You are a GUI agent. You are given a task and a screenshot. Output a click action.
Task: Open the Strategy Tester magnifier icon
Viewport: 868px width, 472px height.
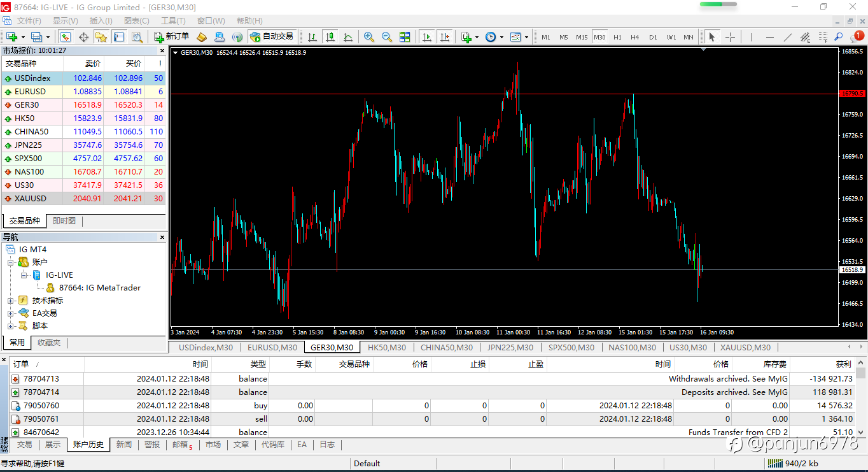[136, 37]
